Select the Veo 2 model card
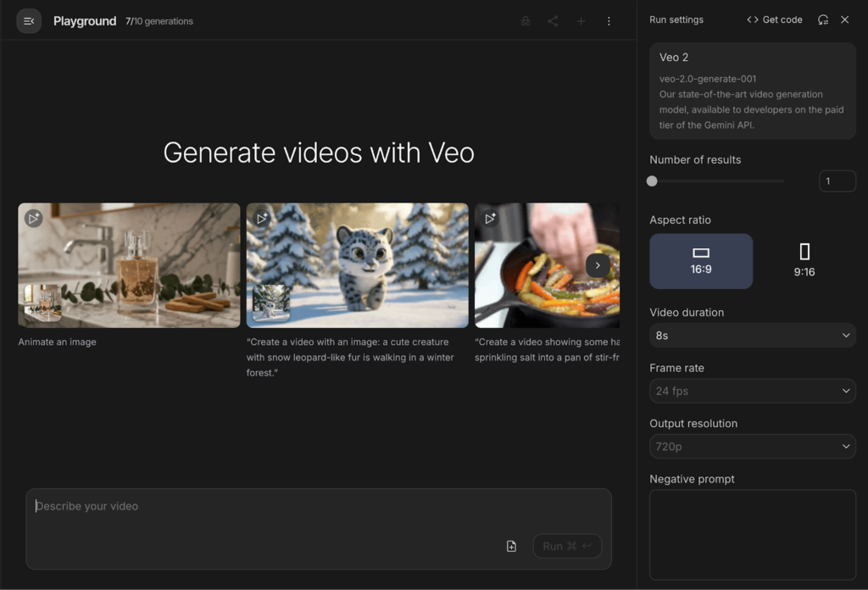The height and width of the screenshot is (590, 868). tap(752, 91)
